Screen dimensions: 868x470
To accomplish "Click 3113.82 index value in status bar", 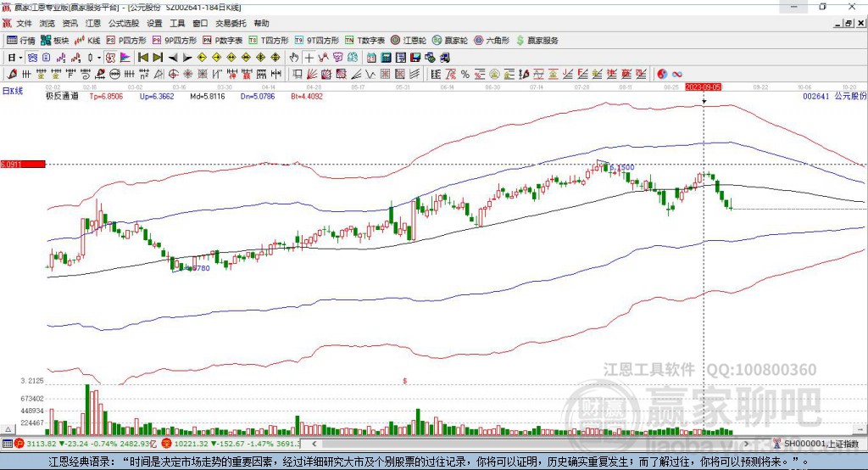I will pyautogui.click(x=41, y=444).
